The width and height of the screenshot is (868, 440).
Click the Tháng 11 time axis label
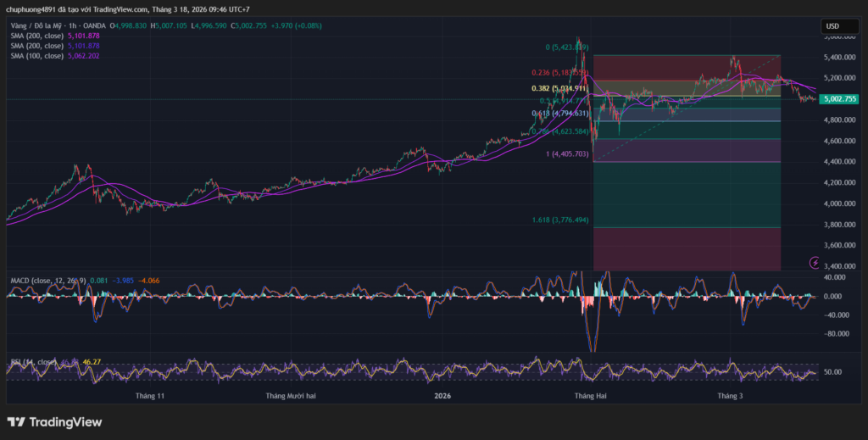(x=150, y=396)
